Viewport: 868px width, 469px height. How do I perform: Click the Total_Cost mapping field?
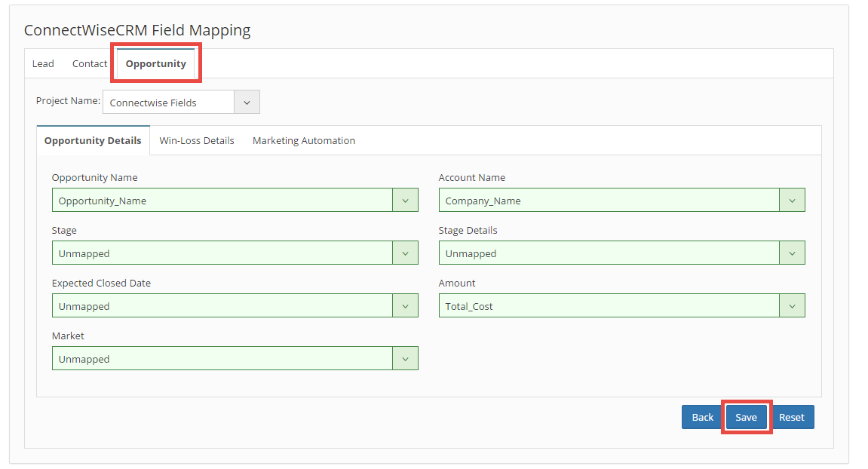coord(609,306)
